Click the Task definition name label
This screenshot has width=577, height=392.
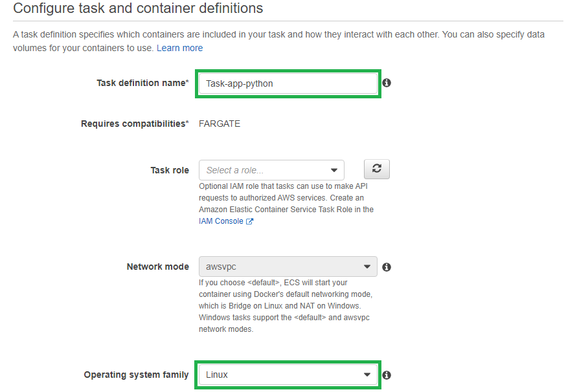pyautogui.click(x=142, y=83)
